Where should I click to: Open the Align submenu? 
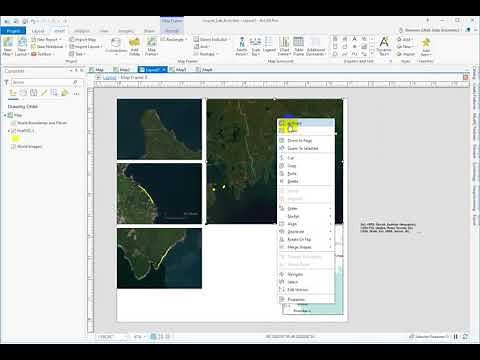306,224
